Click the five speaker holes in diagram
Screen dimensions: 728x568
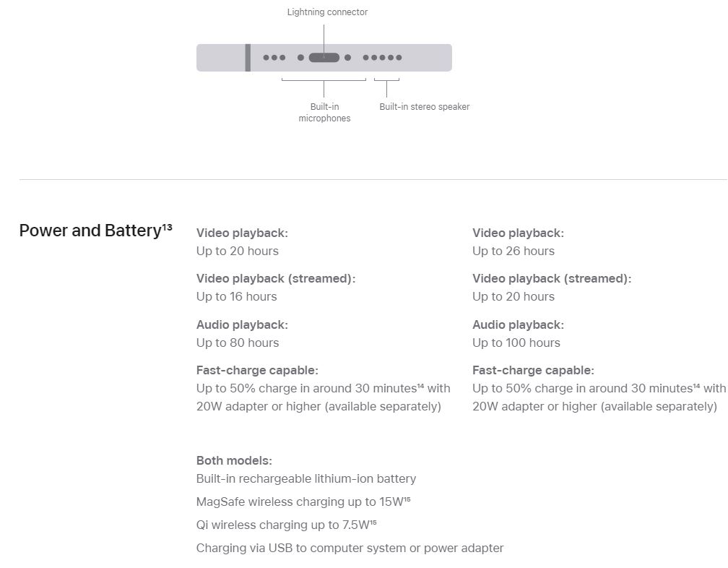click(382, 58)
